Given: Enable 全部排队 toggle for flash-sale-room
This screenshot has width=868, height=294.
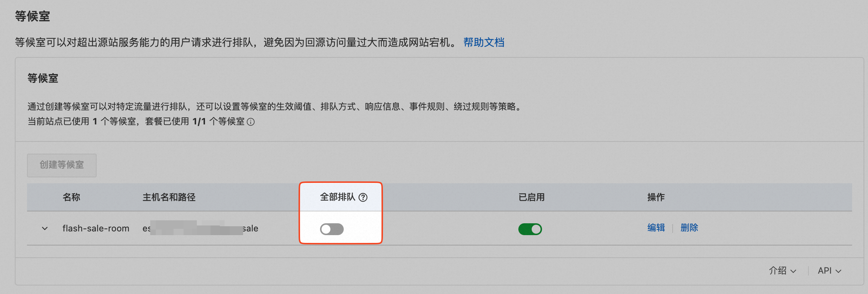Looking at the screenshot, I should 332,229.
